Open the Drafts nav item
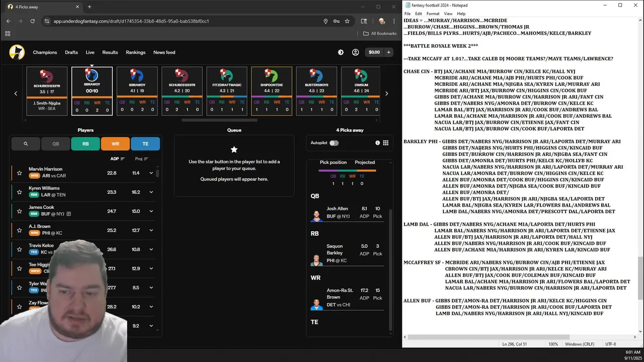Image resolution: width=644 pixels, height=362 pixels. pyautogui.click(x=71, y=52)
